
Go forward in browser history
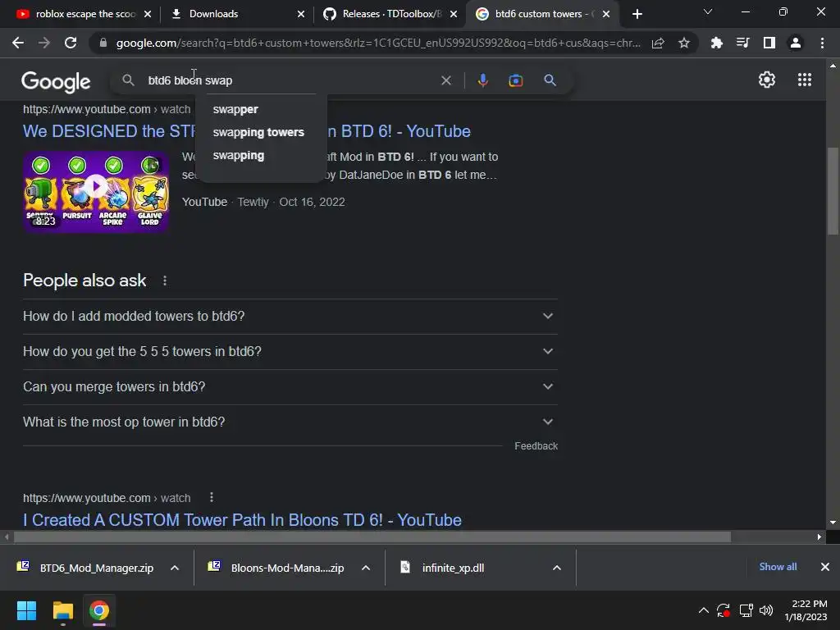pyautogui.click(x=44, y=43)
